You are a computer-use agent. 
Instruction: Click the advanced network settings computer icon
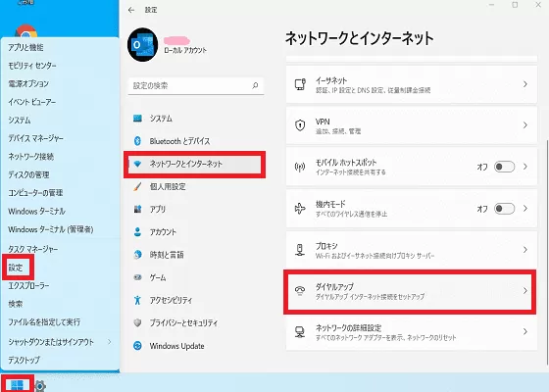[x=300, y=332]
